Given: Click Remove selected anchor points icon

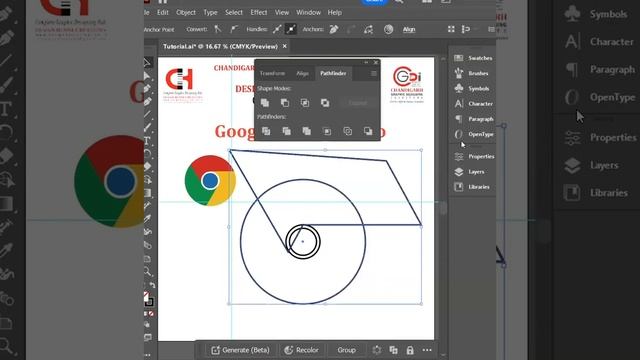Looking at the screenshot, I should pyautogui.click(x=334, y=29).
